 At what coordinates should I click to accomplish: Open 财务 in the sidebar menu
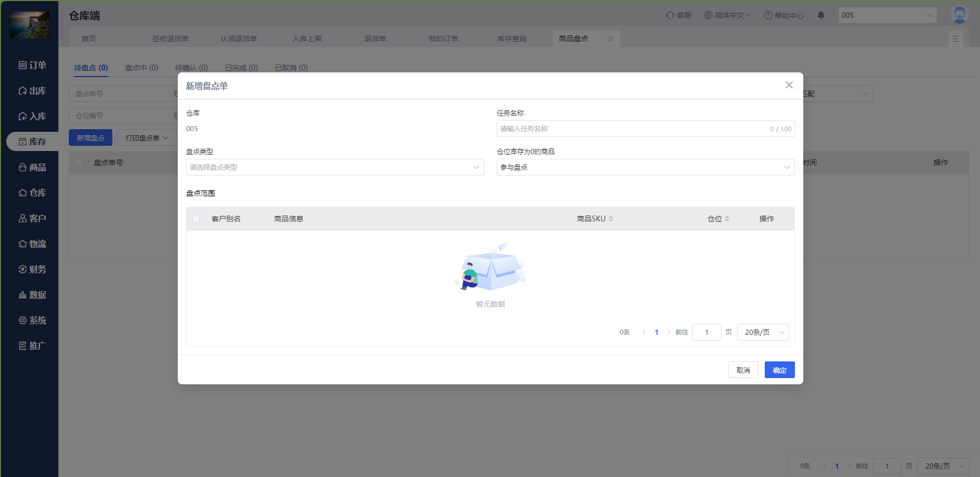click(x=32, y=269)
